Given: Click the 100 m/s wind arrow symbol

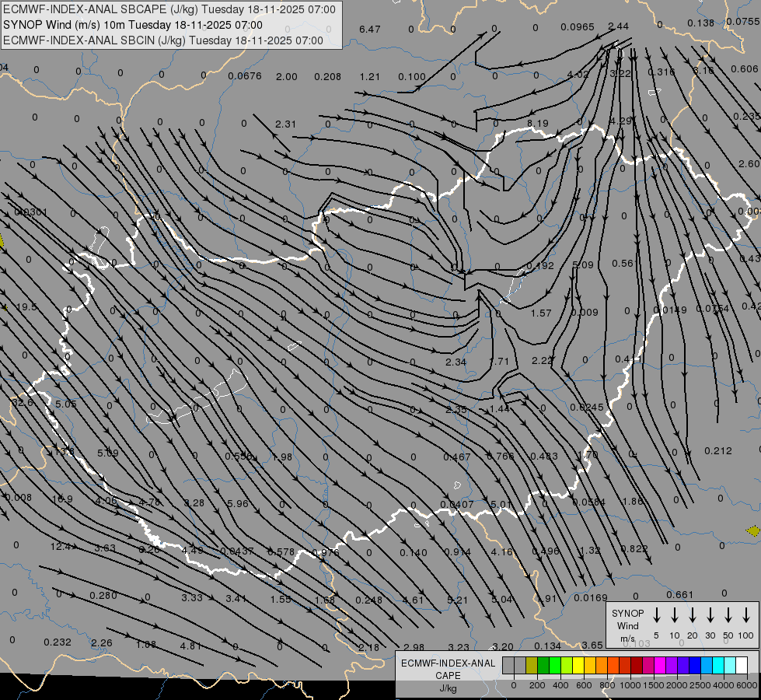Looking at the screenshot, I should [x=746, y=615].
